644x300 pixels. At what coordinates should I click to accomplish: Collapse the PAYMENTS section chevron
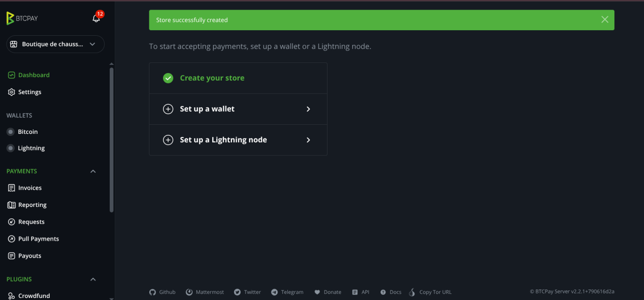point(93,171)
